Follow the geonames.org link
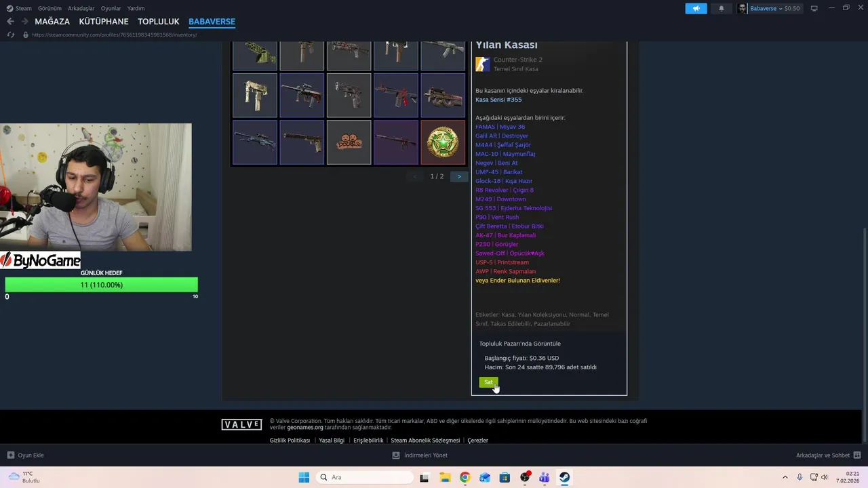 click(305, 428)
